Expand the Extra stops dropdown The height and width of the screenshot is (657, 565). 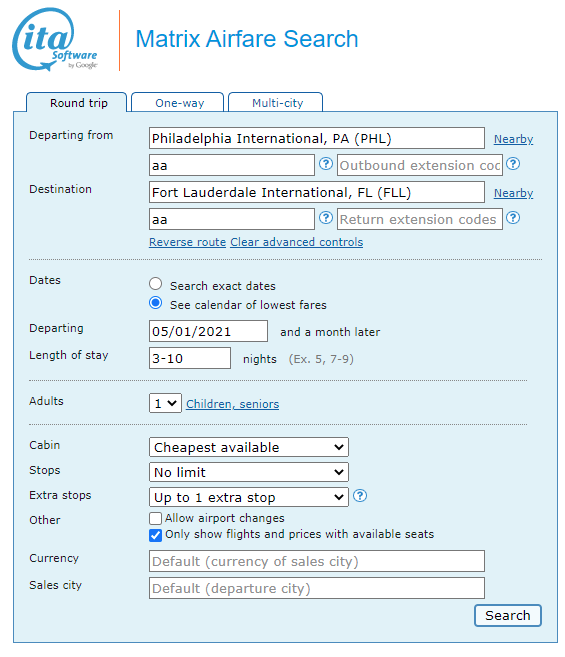click(x=249, y=497)
